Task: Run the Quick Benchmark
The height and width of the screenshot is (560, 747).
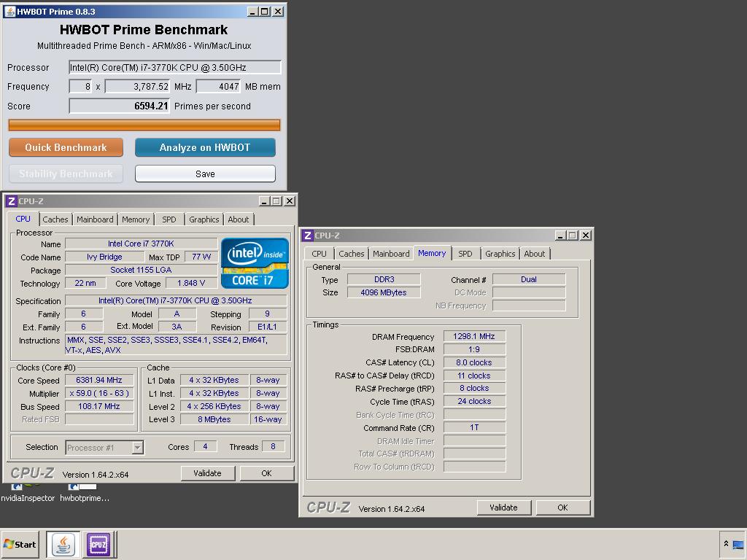Action: pos(66,147)
